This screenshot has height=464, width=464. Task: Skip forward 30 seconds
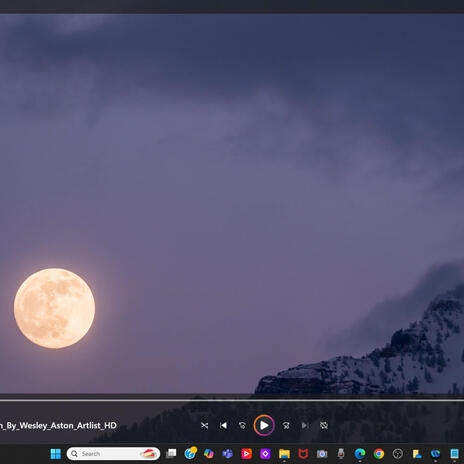click(286, 425)
